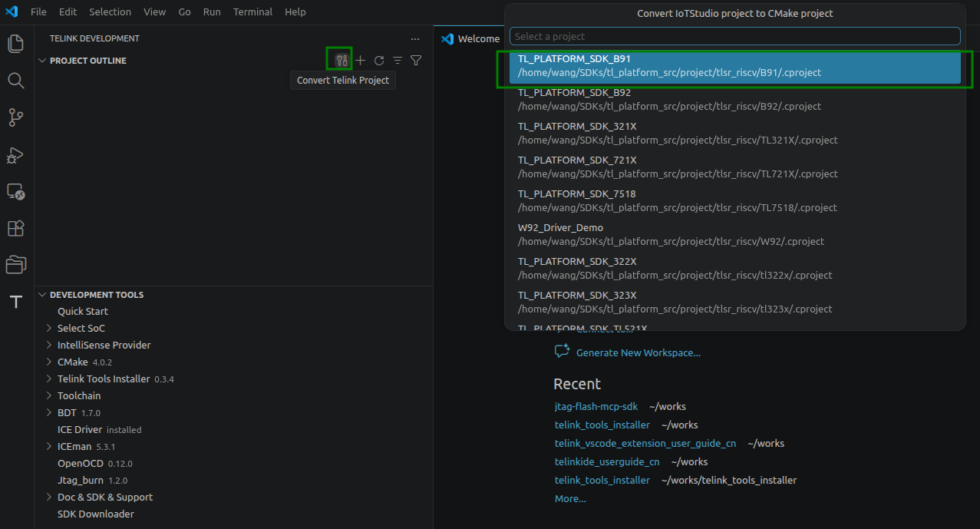Open the Go menu
The height and width of the screenshot is (529, 980).
pyautogui.click(x=184, y=12)
